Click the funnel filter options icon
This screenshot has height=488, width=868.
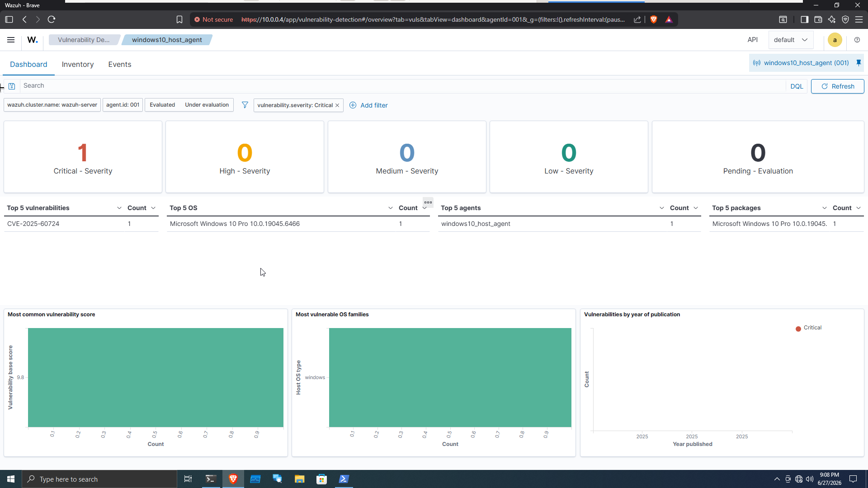245,105
